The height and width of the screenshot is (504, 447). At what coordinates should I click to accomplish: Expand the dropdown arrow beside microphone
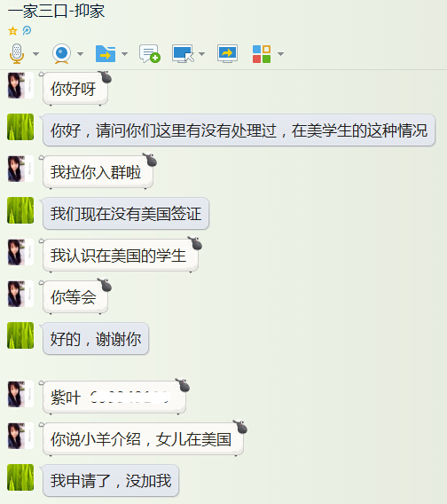coord(36,53)
